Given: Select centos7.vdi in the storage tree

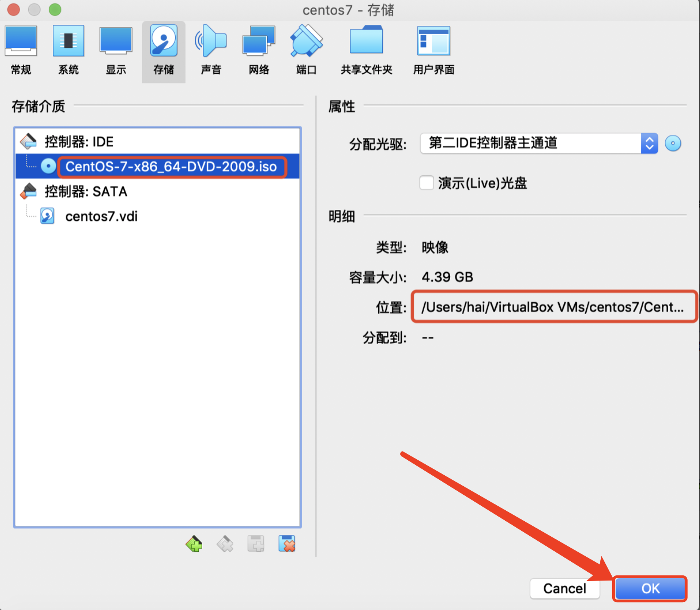Looking at the screenshot, I should 157,216.
